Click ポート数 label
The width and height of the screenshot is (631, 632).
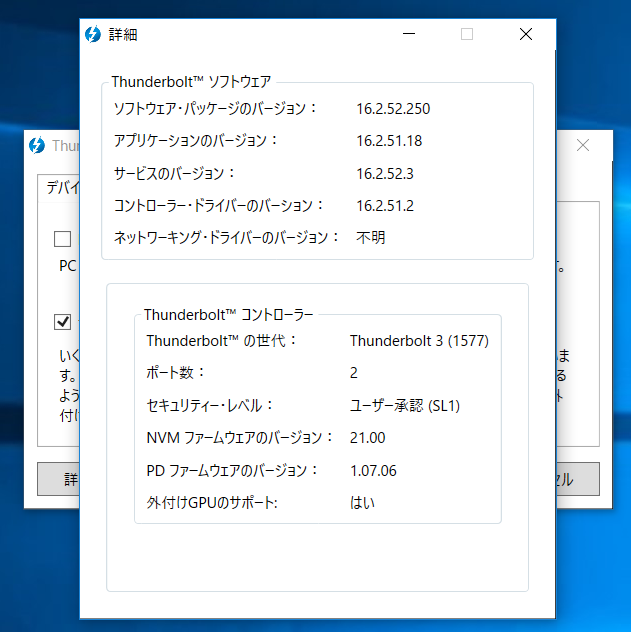tap(175, 373)
